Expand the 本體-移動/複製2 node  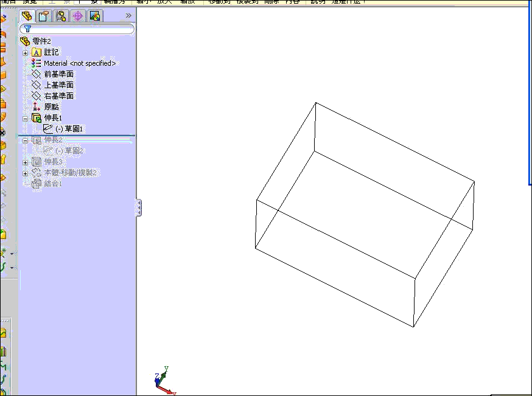[25, 173]
